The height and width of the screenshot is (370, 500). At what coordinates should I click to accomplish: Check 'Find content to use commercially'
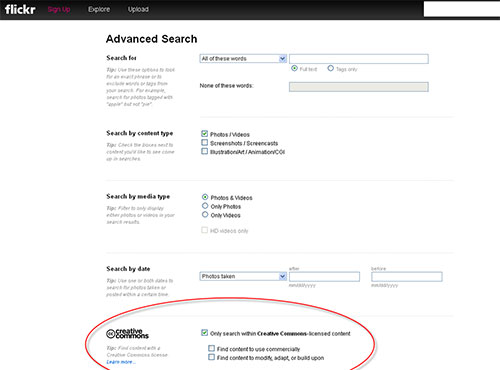211,348
